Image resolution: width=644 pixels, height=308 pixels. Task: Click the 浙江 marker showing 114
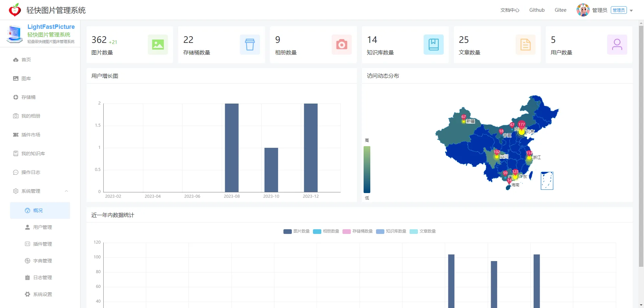tap(529, 153)
